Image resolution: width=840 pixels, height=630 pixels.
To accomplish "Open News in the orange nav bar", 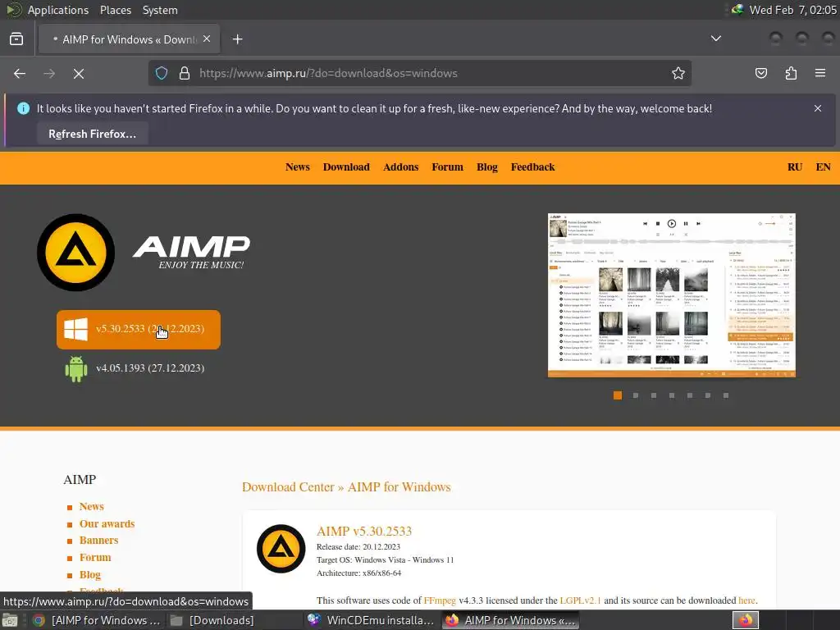I will [x=297, y=167].
